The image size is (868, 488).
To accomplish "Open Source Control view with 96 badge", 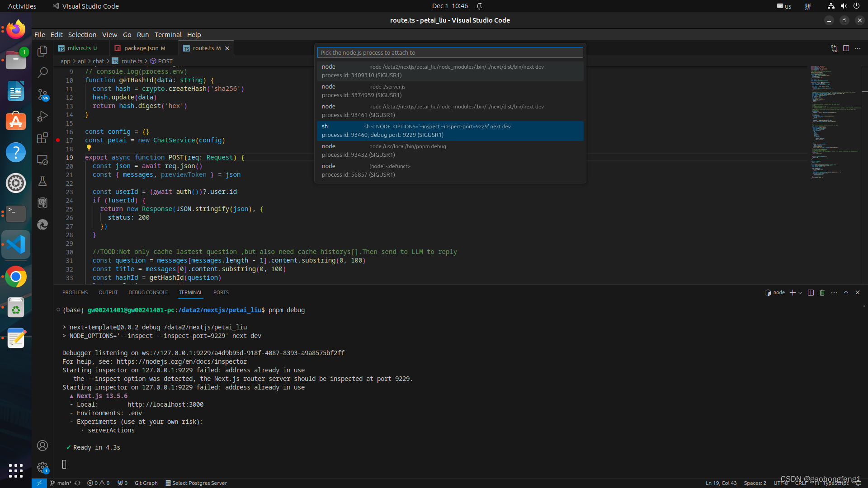I will click(x=42, y=94).
